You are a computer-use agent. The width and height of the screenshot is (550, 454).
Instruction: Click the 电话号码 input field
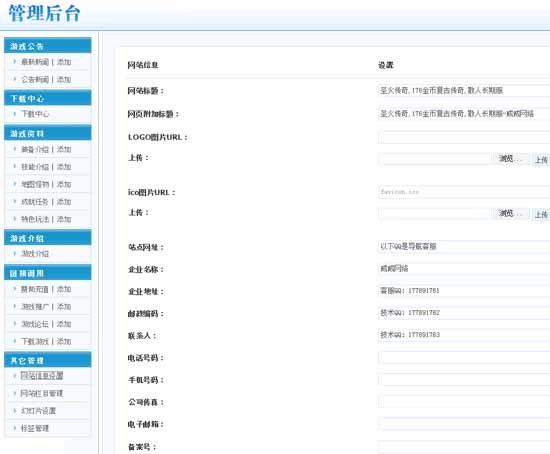click(464, 357)
